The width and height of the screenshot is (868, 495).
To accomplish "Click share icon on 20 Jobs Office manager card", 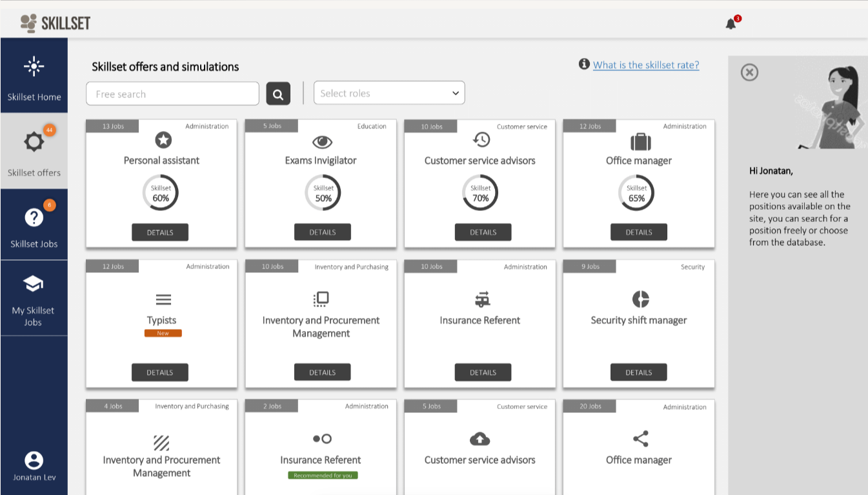I will point(640,439).
